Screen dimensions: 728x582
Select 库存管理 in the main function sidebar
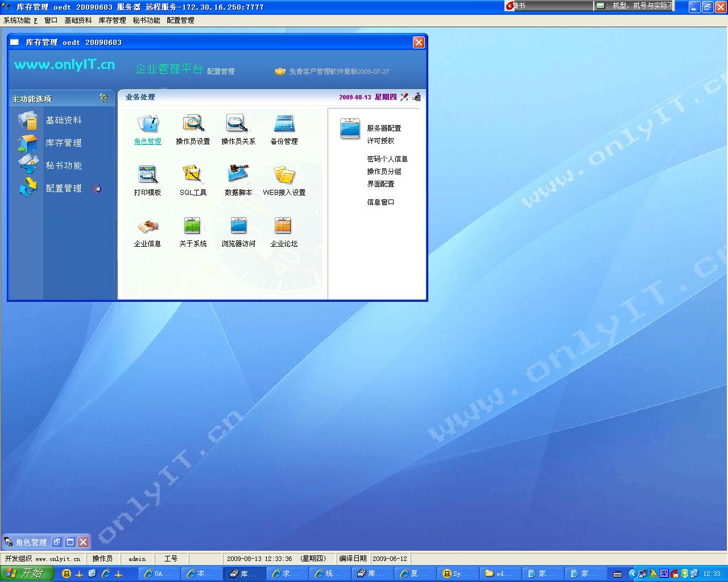click(63, 143)
